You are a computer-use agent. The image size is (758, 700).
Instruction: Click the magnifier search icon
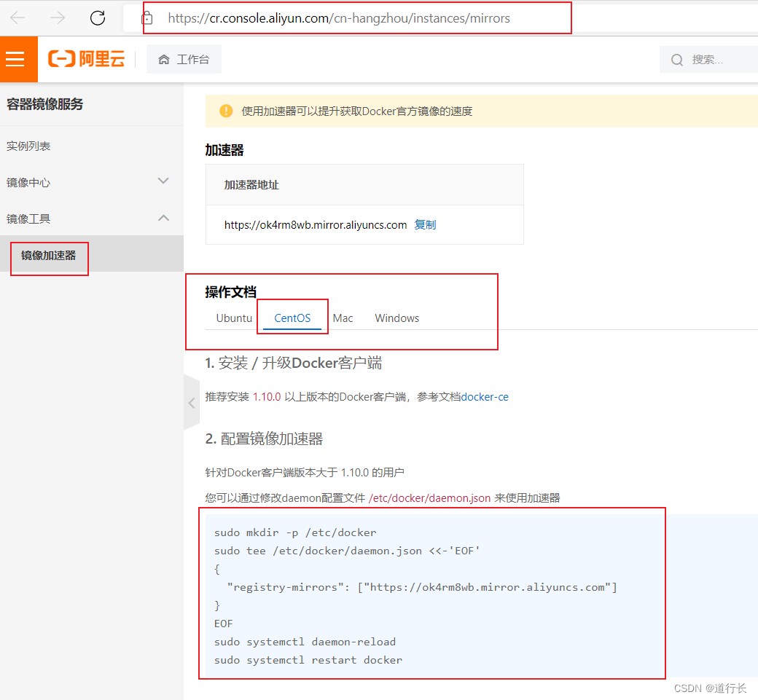(677, 60)
